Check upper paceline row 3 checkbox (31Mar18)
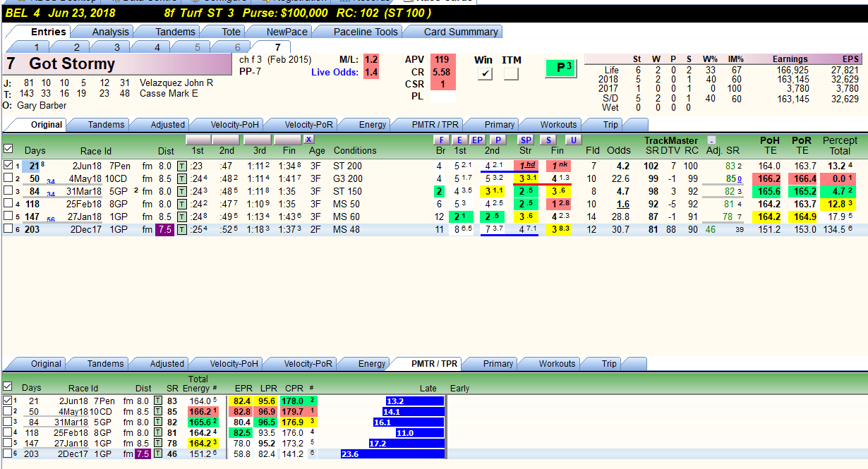Screen dimensions: 868x469 pos(8,191)
